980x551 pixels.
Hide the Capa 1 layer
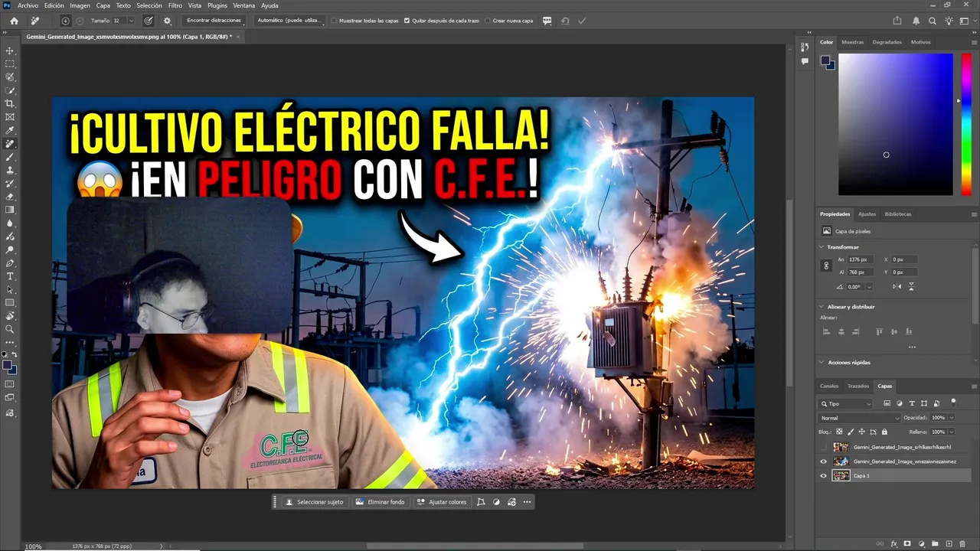(x=824, y=475)
